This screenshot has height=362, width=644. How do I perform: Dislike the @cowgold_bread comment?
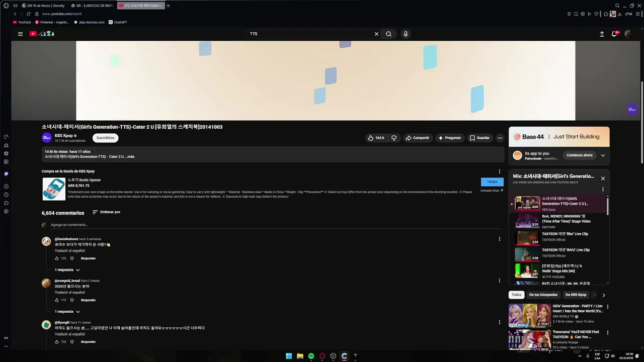pos(72,300)
